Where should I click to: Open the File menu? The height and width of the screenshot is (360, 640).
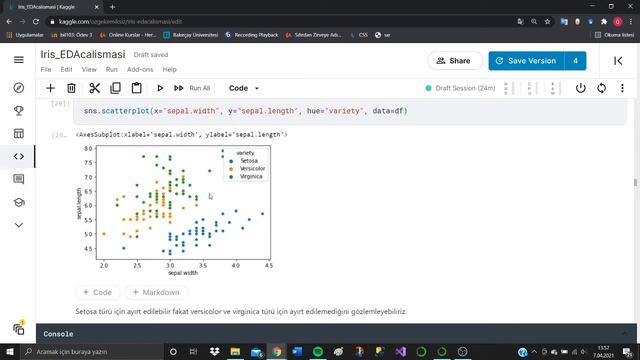click(x=46, y=69)
